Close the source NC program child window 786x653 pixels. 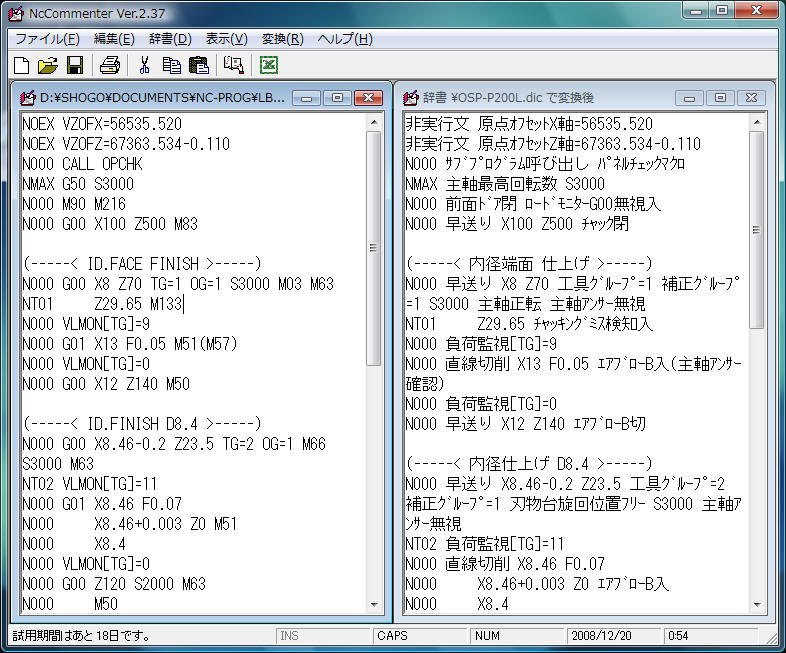368,98
